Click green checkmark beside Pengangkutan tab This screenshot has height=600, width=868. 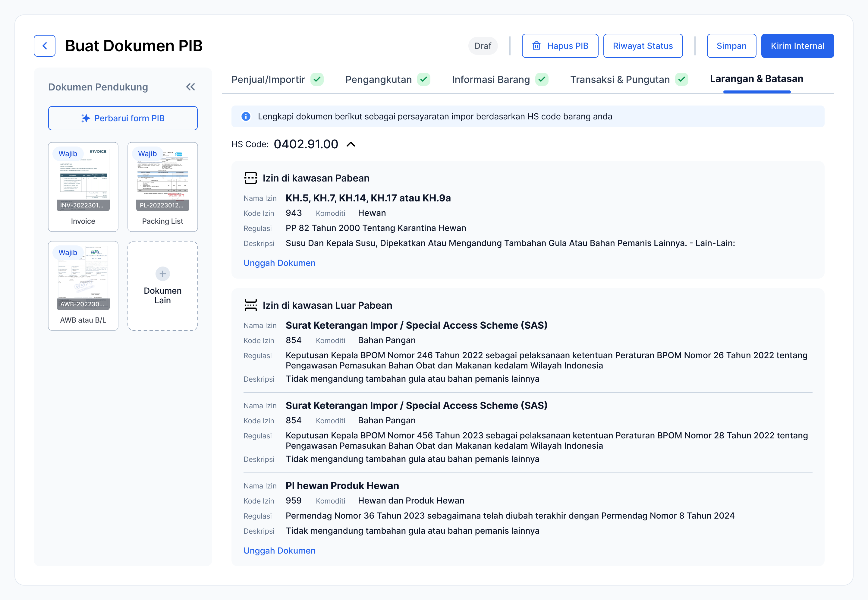coord(424,79)
